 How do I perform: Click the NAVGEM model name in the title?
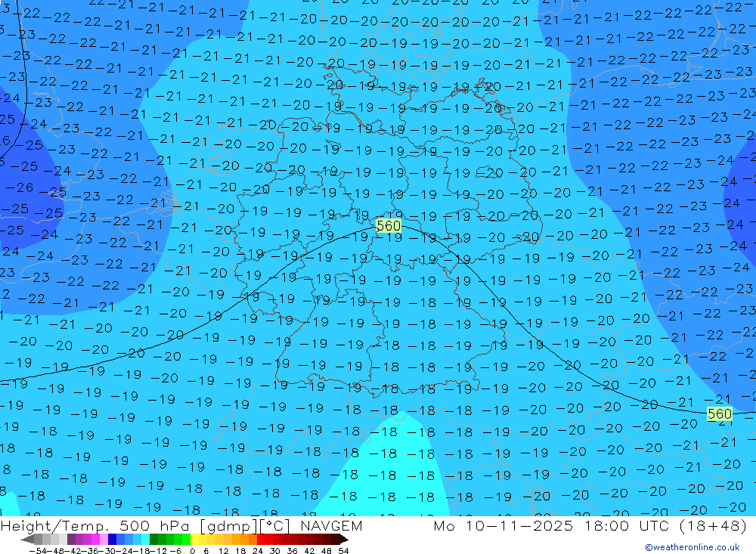click(331, 525)
